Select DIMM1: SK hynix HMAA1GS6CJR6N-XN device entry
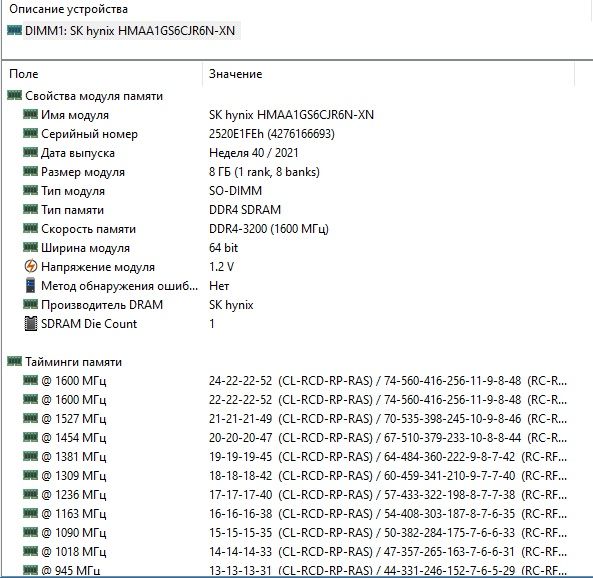 (x=130, y=31)
